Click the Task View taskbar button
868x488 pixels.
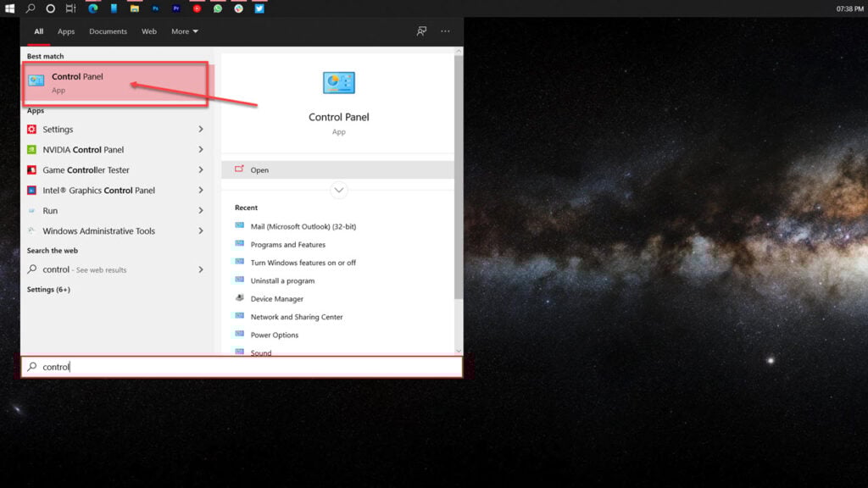pos(71,8)
